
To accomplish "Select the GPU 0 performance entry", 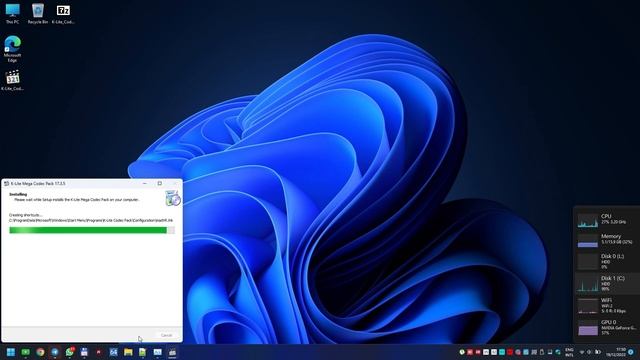I will (x=607, y=327).
